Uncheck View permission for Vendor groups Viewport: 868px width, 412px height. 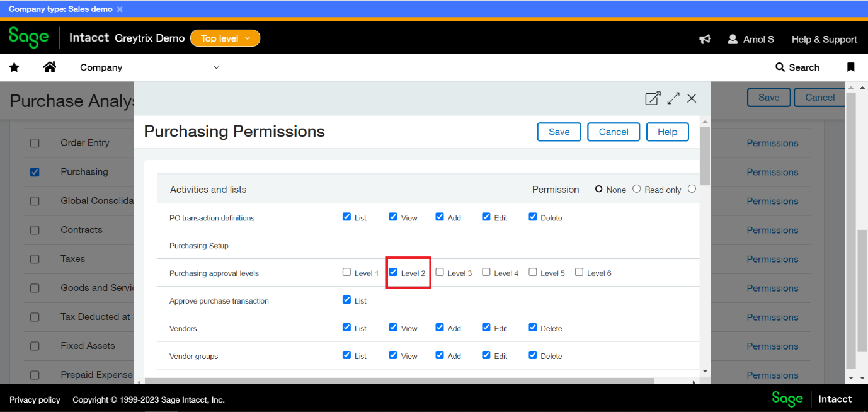pyautogui.click(x=393, y=355)
